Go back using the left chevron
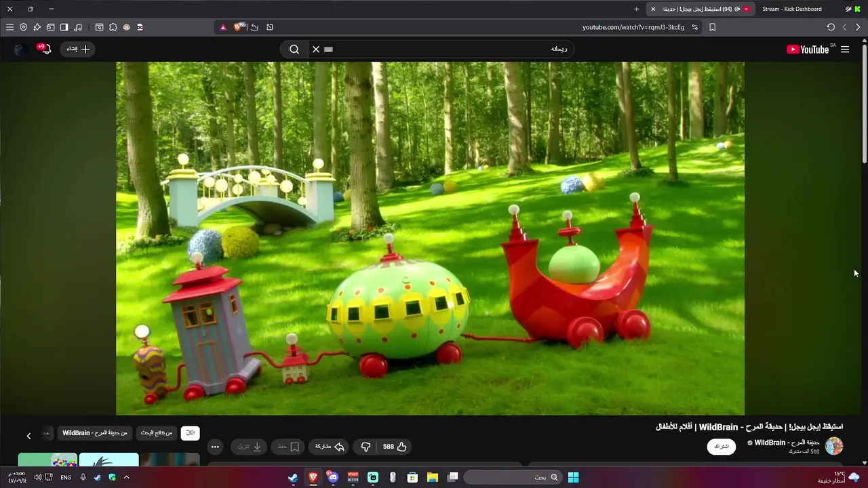Screen dimensions: 868x488 point(844,27)
